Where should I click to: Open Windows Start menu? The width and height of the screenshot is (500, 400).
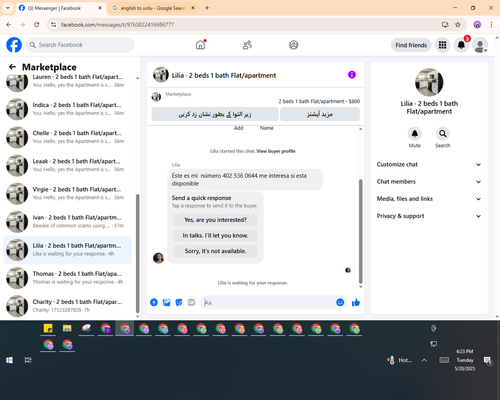pyautogui.click(x=9, y=360)
